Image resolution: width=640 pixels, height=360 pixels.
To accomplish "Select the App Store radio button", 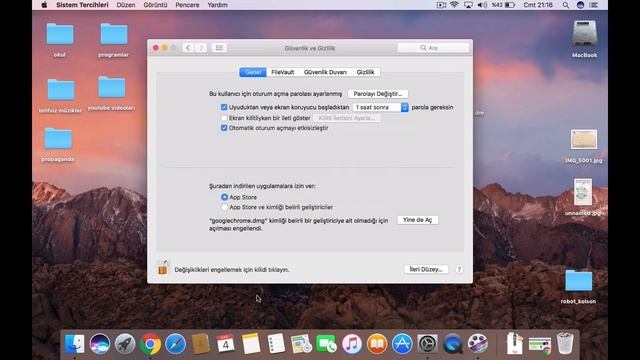I will pyautogui.click(x=224, y=197).
